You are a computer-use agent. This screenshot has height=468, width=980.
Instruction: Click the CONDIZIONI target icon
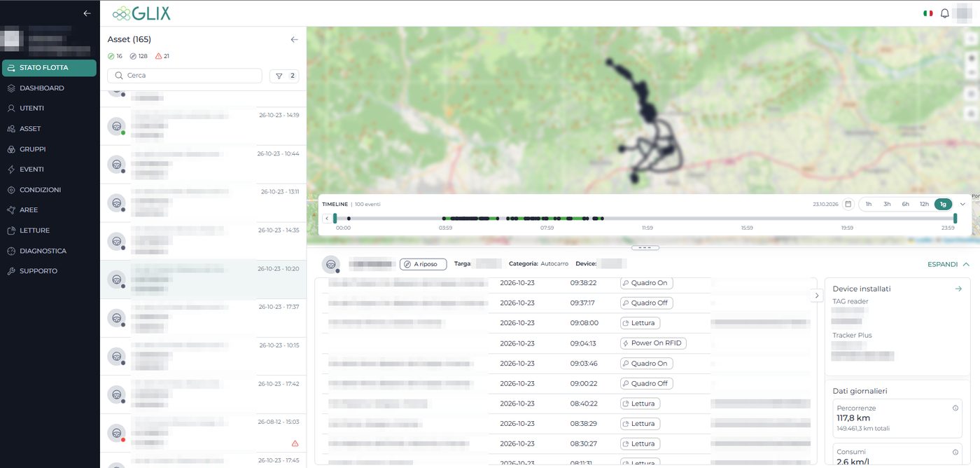pyautogui.click(x=11, y=190)
